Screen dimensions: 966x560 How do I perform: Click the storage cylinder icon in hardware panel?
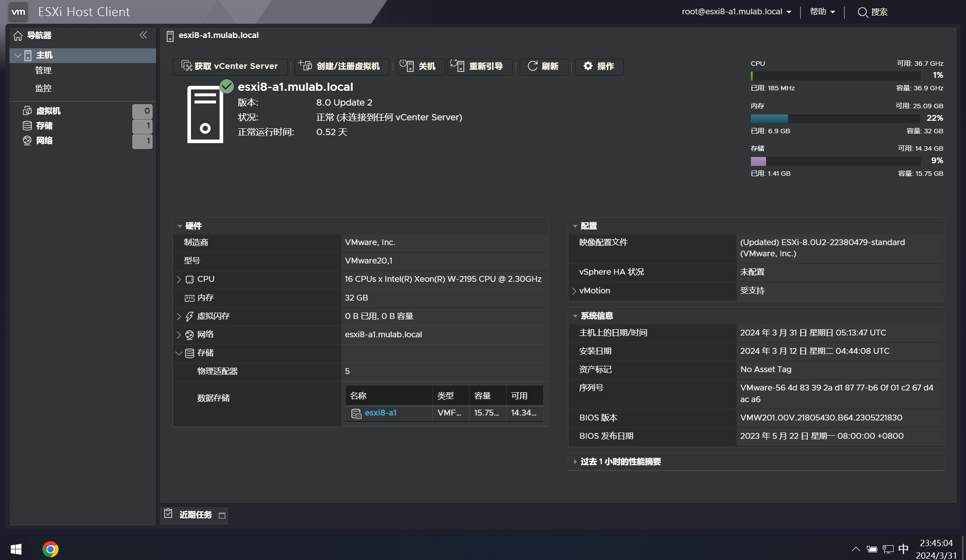pos(190,353)
